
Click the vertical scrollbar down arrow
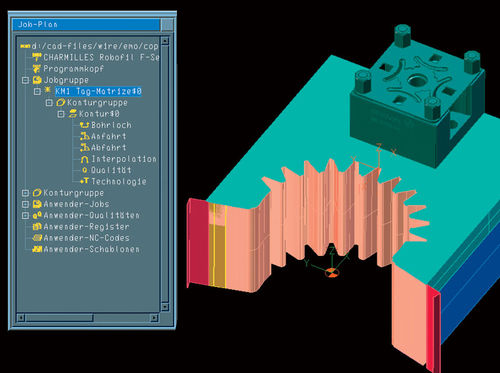coord(165,306)
